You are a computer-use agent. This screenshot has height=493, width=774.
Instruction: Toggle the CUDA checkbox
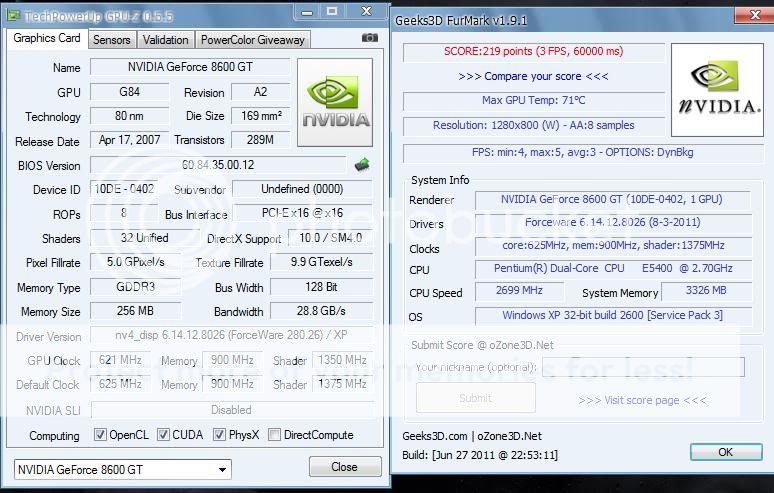(x=163, y=435)
